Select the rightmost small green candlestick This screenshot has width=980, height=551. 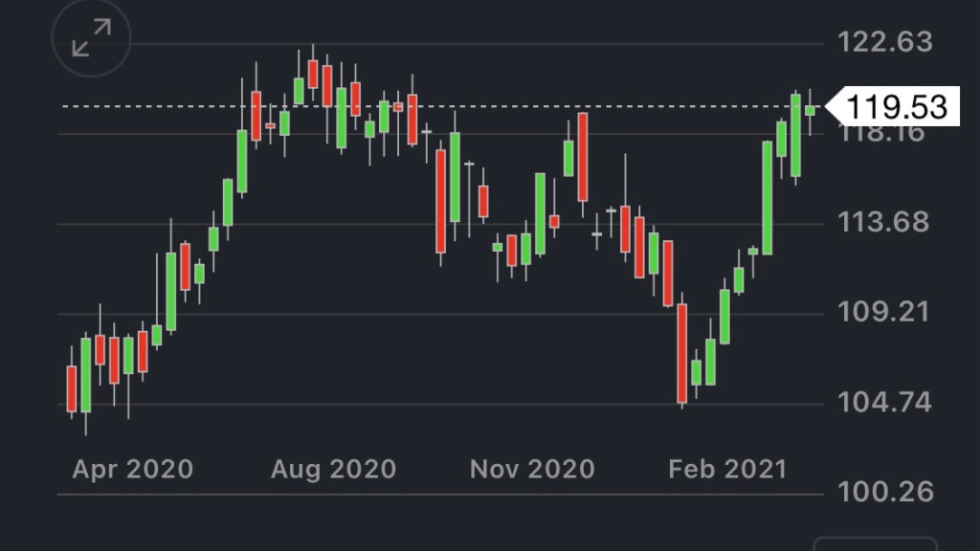coord(810,110)
